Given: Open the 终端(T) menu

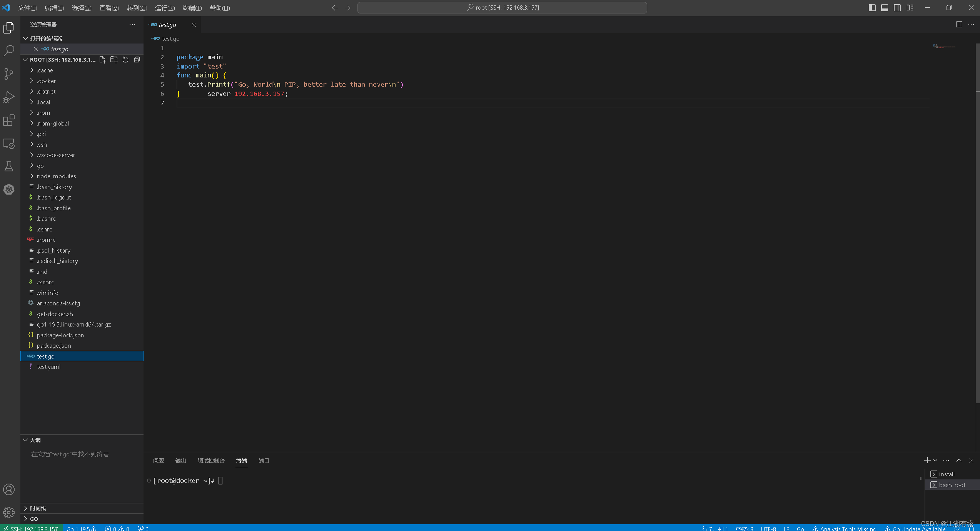Looking at the screenshot, I should (192, 8).
